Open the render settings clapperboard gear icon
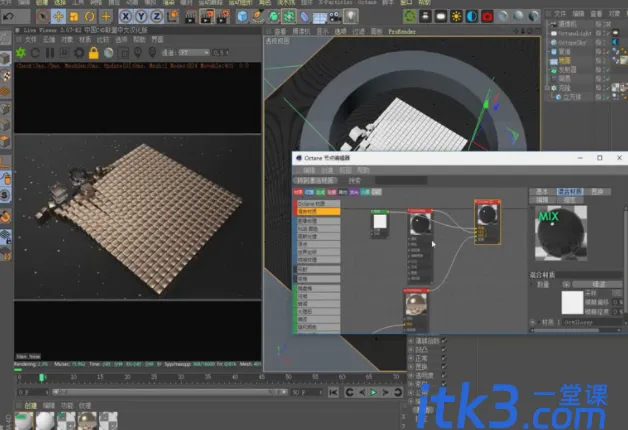The height and width of the screenshot is (430, 628). point(223,16)
